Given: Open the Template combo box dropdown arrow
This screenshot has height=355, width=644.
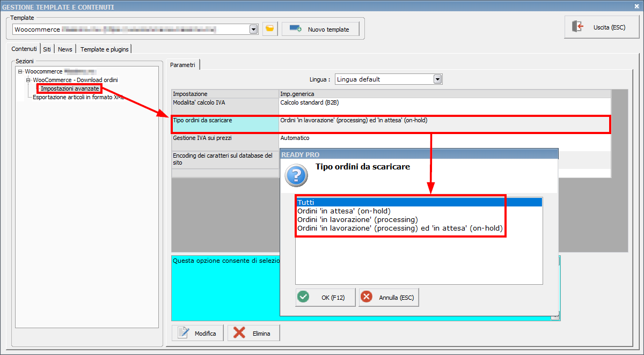Looking at the screenshot, I should [x=254, y=29].
